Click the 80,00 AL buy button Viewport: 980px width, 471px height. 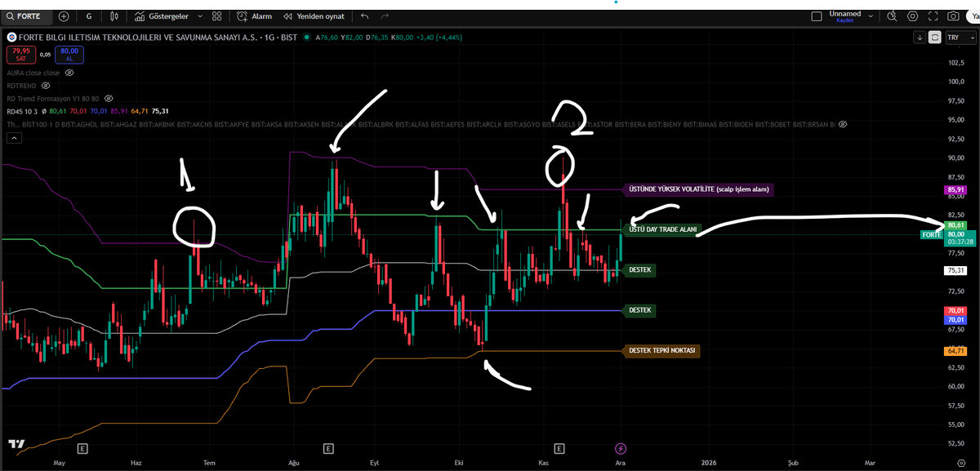click(69, 55)
